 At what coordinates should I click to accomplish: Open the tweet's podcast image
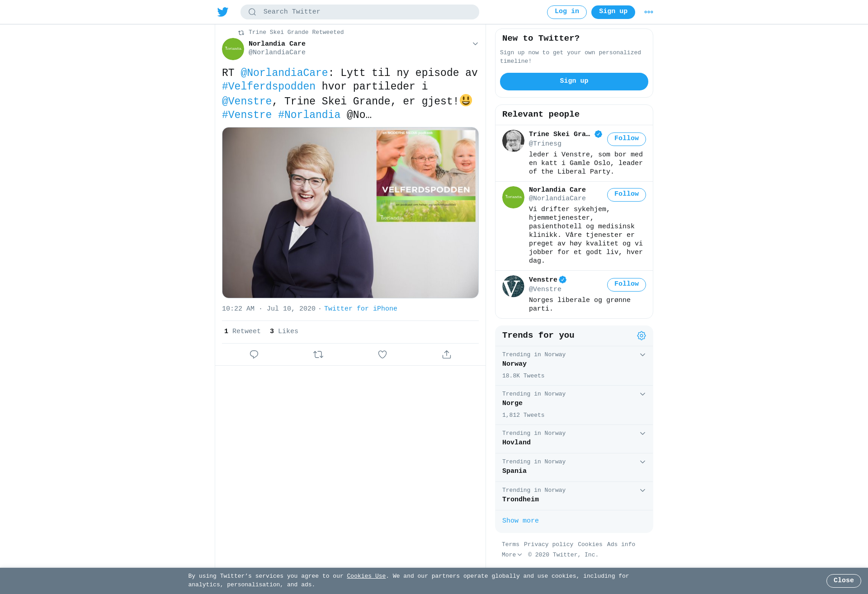350,212
